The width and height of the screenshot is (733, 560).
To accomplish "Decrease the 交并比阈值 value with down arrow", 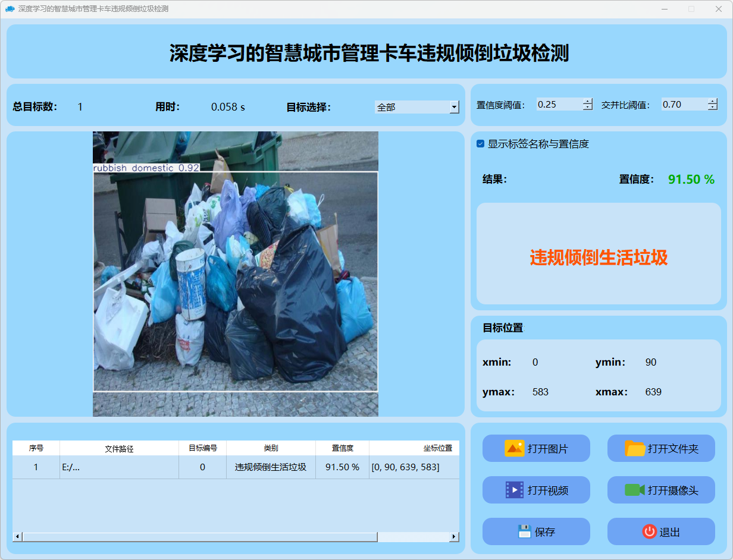I will click(x=712, y=108).
